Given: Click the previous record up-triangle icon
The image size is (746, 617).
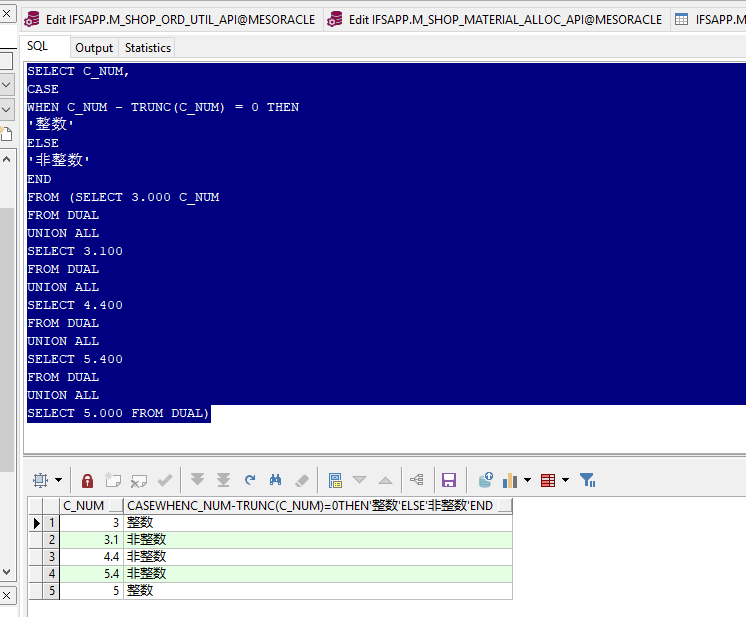Looking at the screenshot, I should (385, 480).
